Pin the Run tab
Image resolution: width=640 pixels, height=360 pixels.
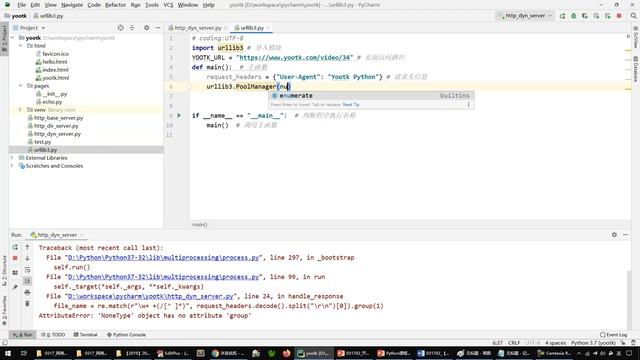15,287
